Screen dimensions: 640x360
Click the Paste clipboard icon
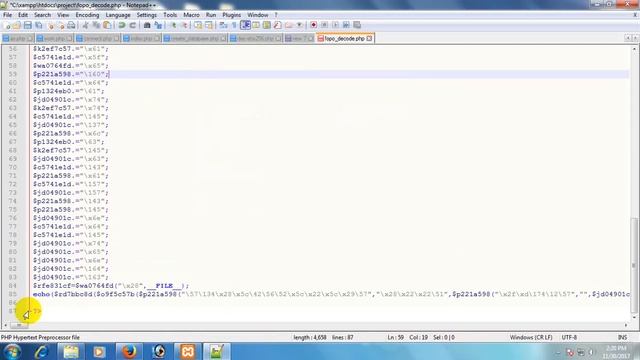107,25
